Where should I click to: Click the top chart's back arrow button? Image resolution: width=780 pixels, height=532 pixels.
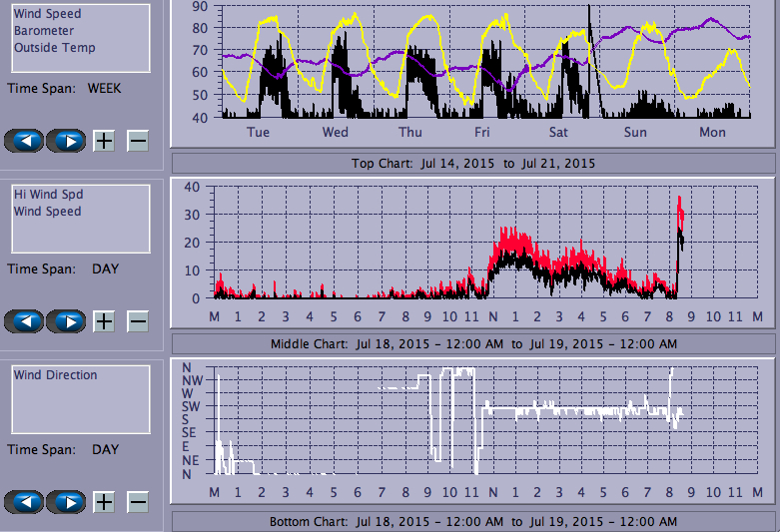tap(25, 141)
